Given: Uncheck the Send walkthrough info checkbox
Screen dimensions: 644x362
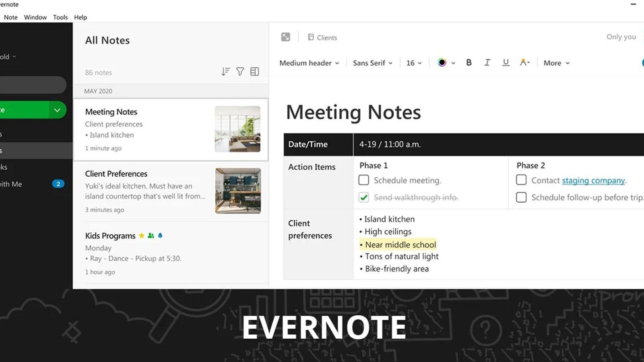Looking at the screenshot, I should click(x=363, y=197).
